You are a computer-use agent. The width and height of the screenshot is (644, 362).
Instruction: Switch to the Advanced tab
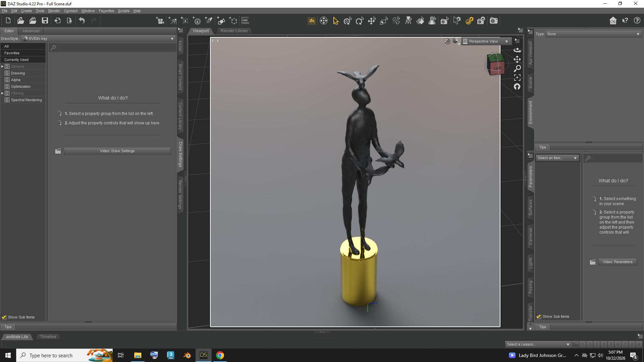pyautogui.click(x=31, y=31)
